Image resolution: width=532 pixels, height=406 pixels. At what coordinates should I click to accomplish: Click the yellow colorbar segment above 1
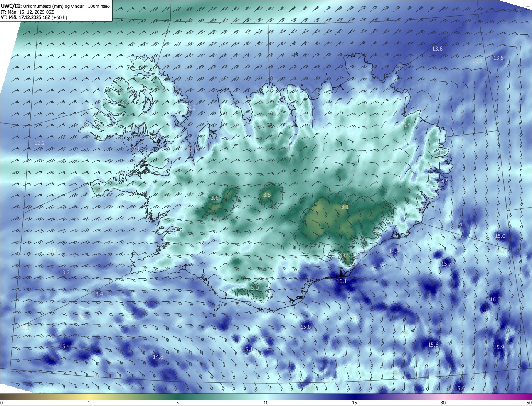pyautogui.click(x=89, y=396)
